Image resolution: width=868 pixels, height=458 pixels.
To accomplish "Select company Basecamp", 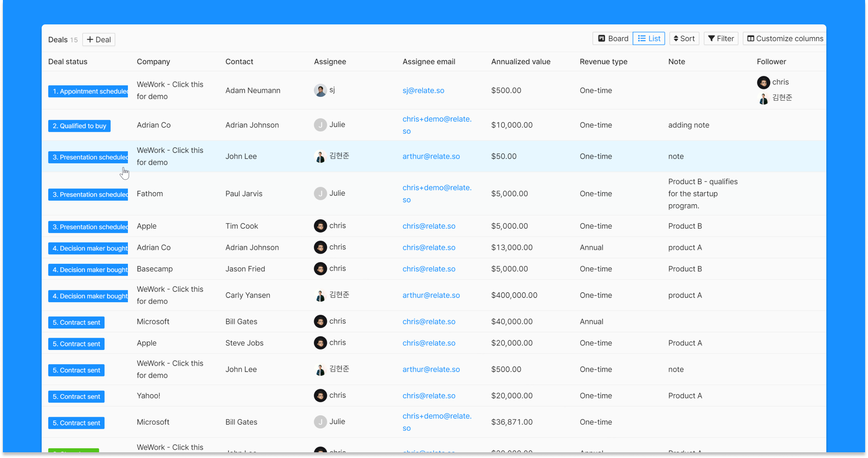I will click(154, 269).
